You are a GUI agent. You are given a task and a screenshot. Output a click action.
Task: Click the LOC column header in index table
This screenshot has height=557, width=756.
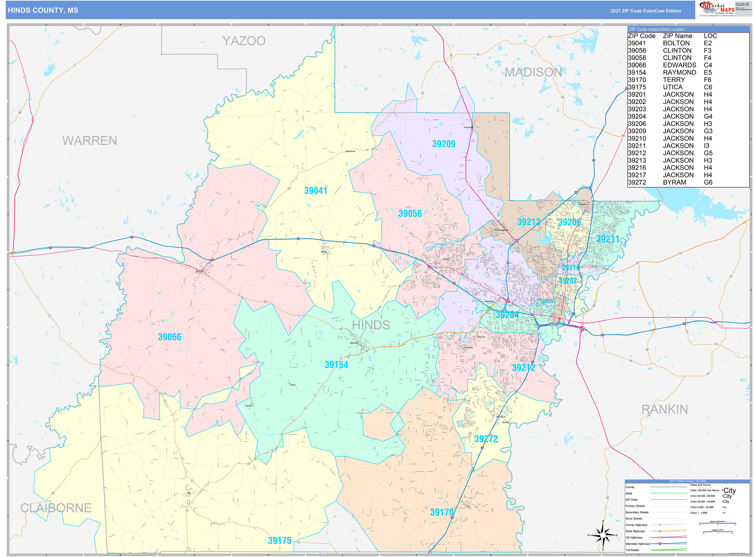[x=710, y=36]
